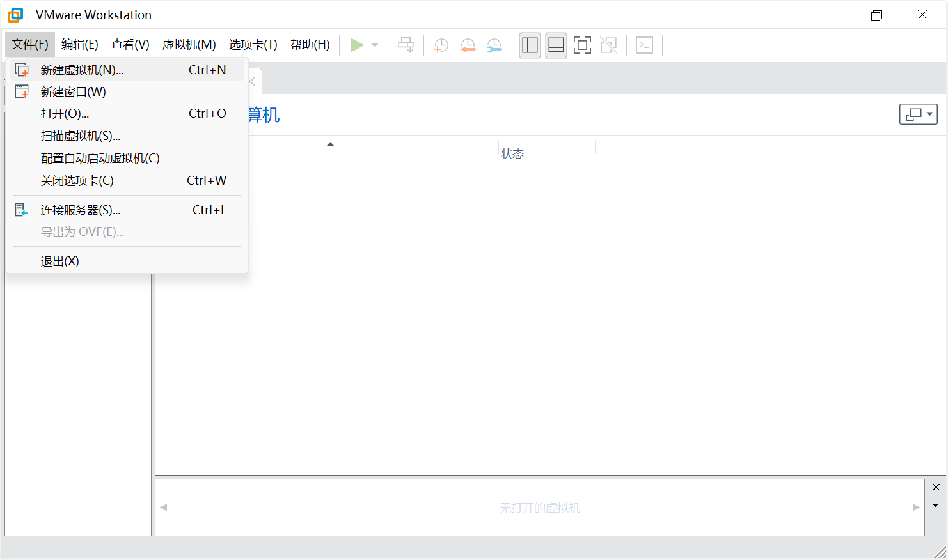The width and height of the screenshot is (948, 560).
Task: Close the current tab with its X
Action: [252, 82]
